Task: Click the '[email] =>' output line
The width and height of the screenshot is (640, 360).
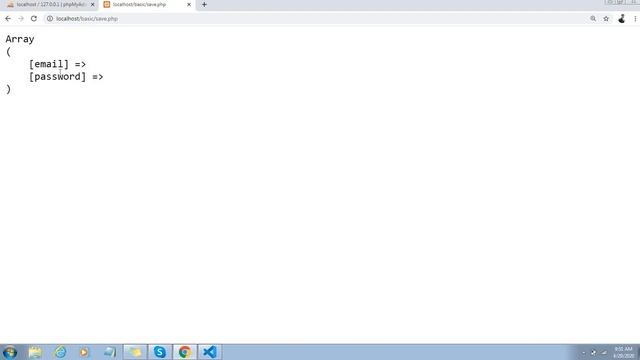Action: pyautogui.click(x=57, y=64)
